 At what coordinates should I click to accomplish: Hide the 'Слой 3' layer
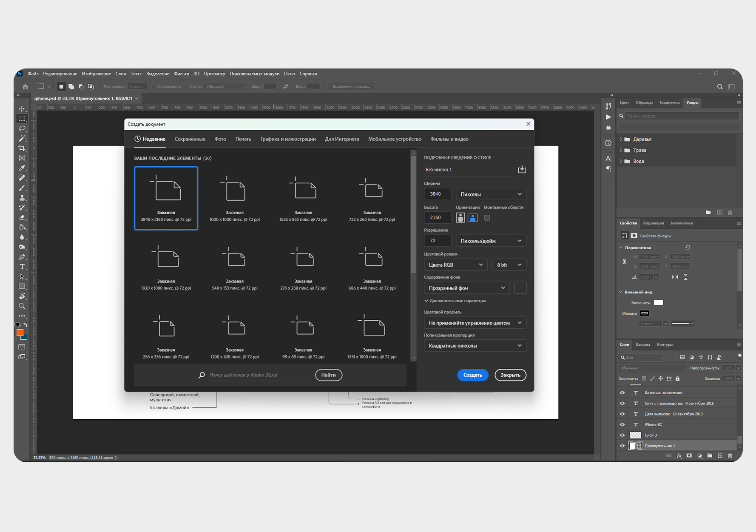(x=622, y=435)
